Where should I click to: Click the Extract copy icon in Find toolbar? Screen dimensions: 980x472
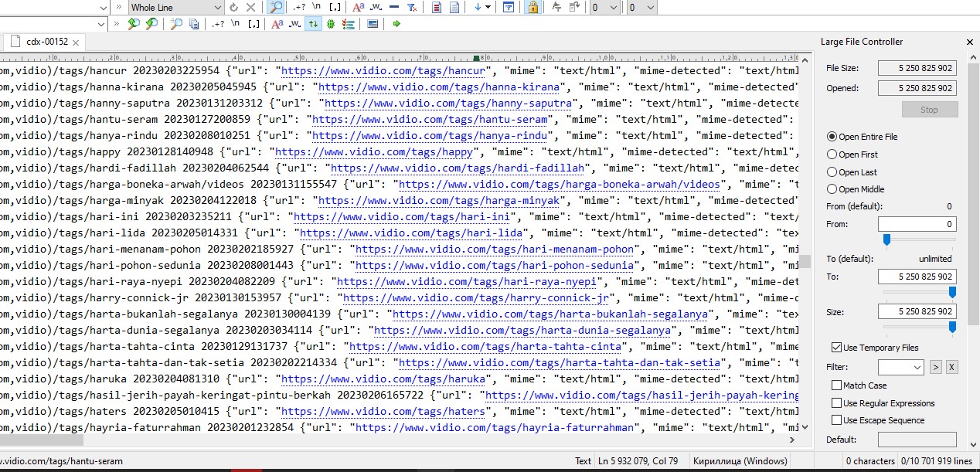pos(194,24)
